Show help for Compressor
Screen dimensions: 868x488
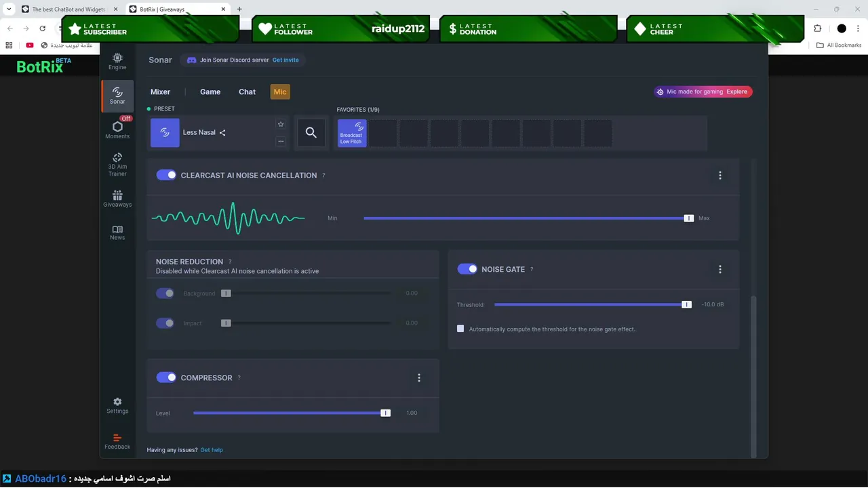point(239,378)
